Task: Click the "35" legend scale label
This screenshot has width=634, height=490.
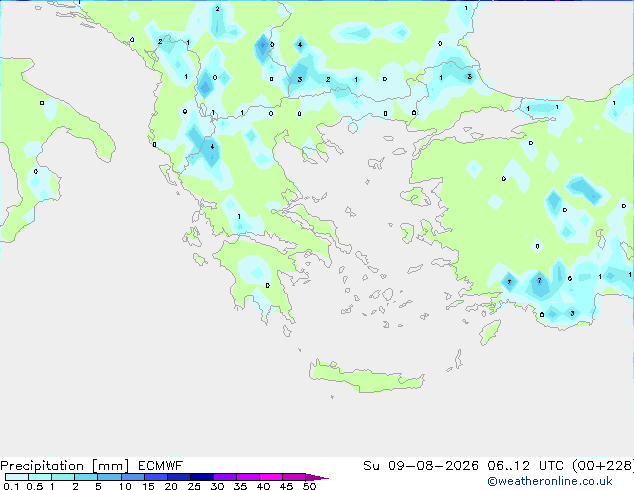Action: point(241,486)
